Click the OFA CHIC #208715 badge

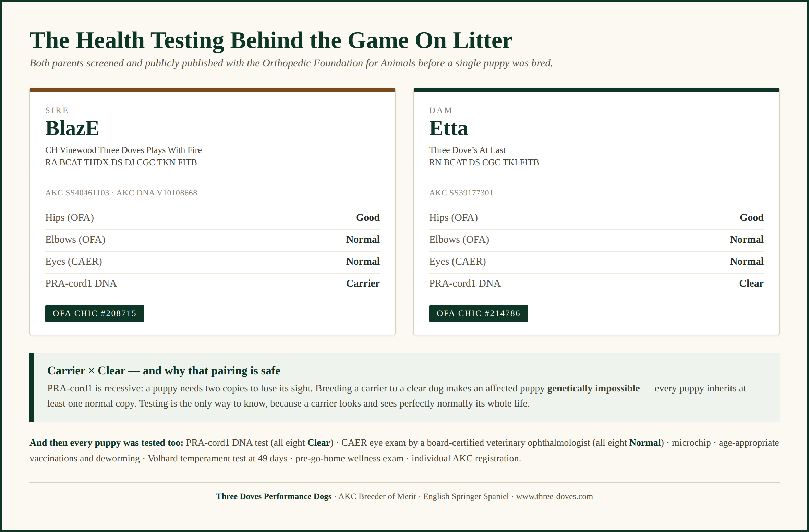[95, 313]
